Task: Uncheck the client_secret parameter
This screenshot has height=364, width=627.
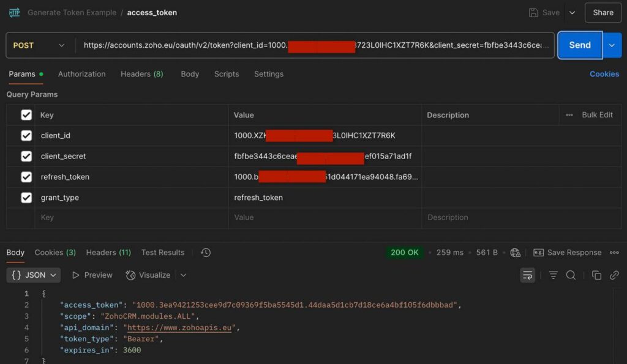Action: click(26, 156)
